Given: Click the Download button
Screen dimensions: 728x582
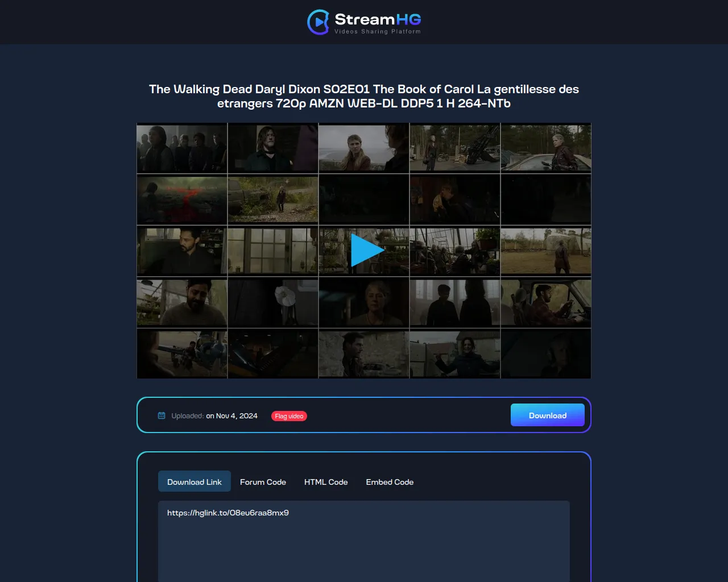Looking at the screenshot, I should point(548,415).
